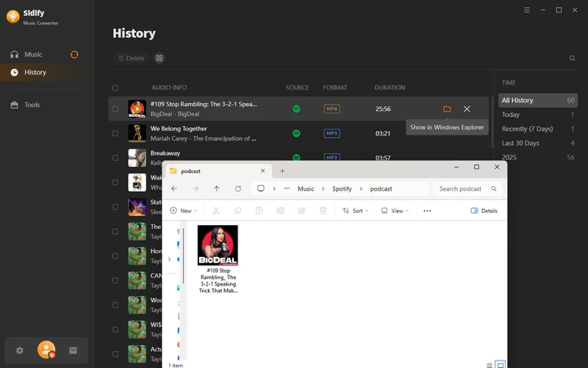This screenshot has height=368, width=588.
Task: Click the Sidify logo icon
Action: [13, 16]
